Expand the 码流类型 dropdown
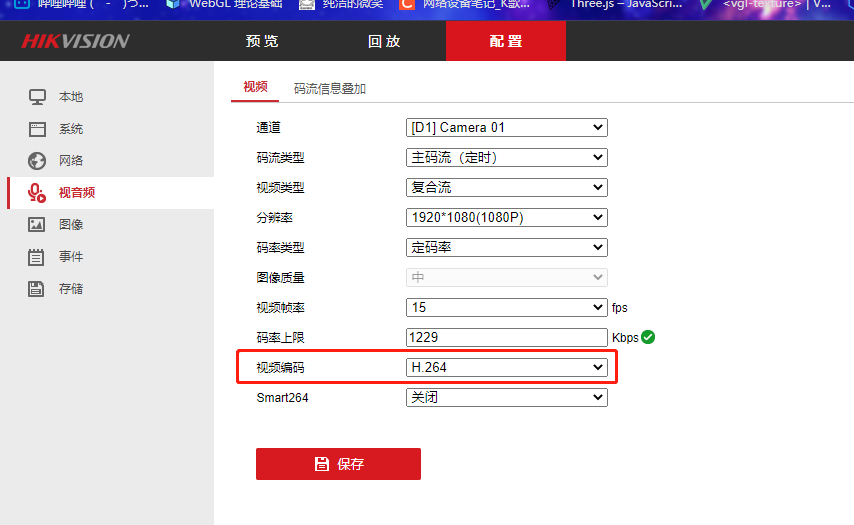This screenshot has width=854, height=525. click(x=507, y=157)
